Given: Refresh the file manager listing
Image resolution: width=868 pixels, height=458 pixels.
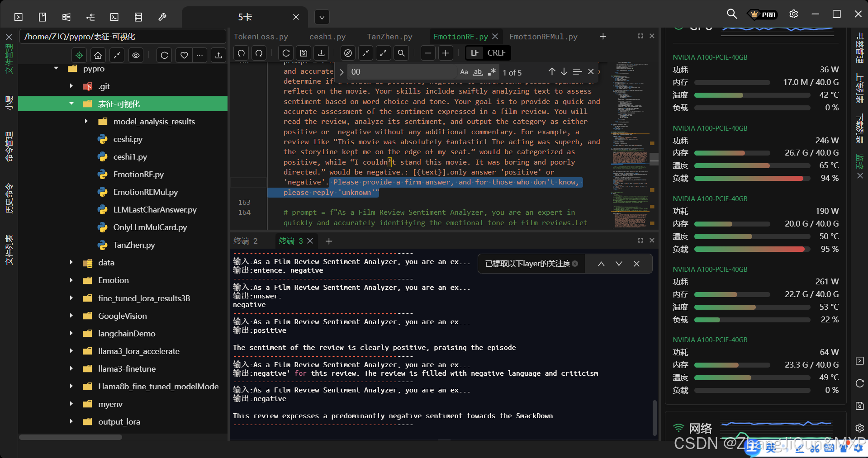Looking at the screenshot, I should (164, 55).
